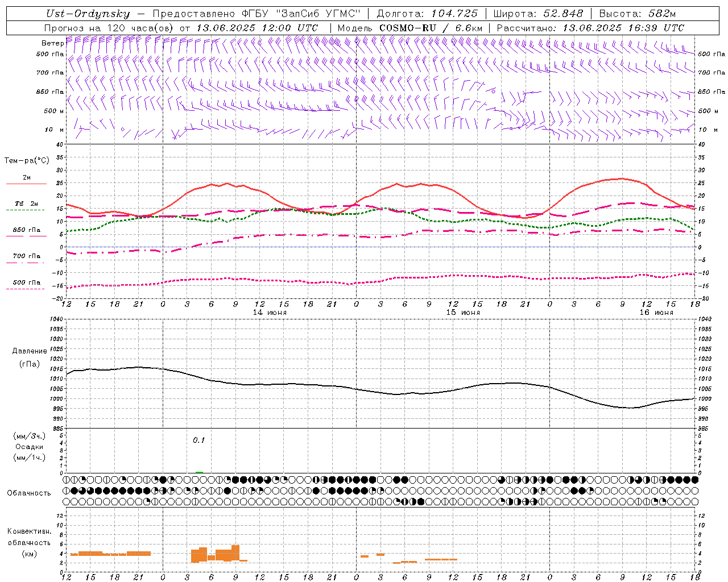Click the 'Модель COSMO-RU / 6.6км' label
The height and width of the screenshot is (582, 728).
(409, 28)
